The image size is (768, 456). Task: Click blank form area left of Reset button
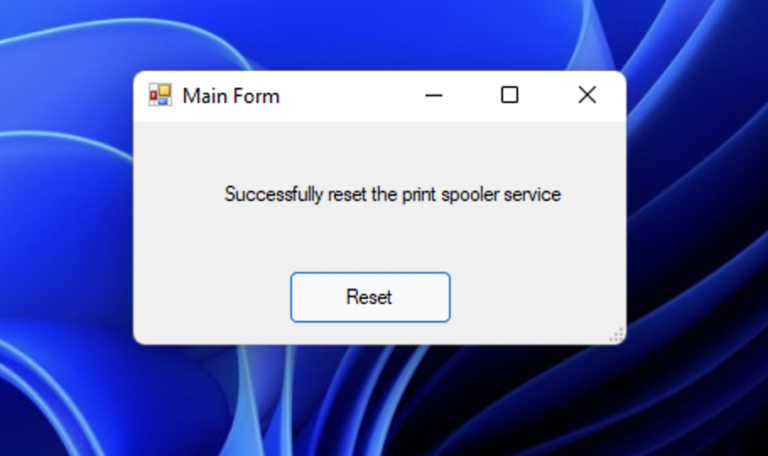(x=212, y=297)
